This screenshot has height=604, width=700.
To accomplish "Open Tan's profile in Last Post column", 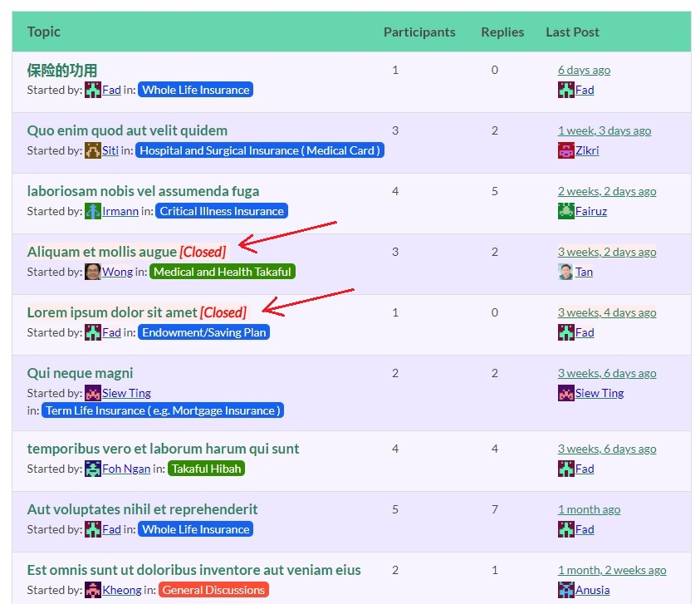I will click(x=584, y=272).
